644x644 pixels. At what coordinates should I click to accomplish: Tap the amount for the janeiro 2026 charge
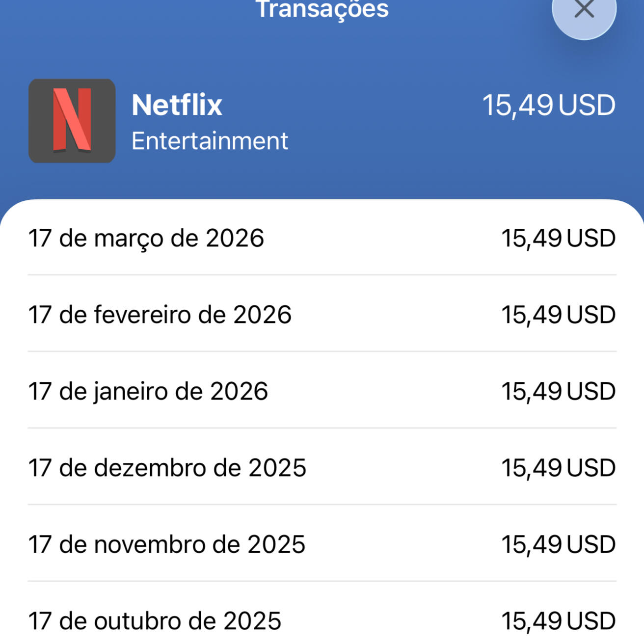(x=558, y=391)
